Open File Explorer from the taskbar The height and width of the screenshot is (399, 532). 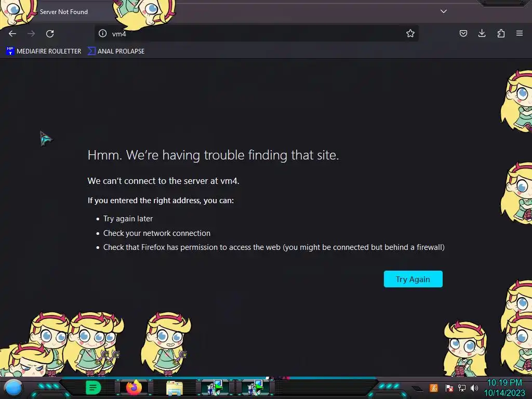click(175, 388)
